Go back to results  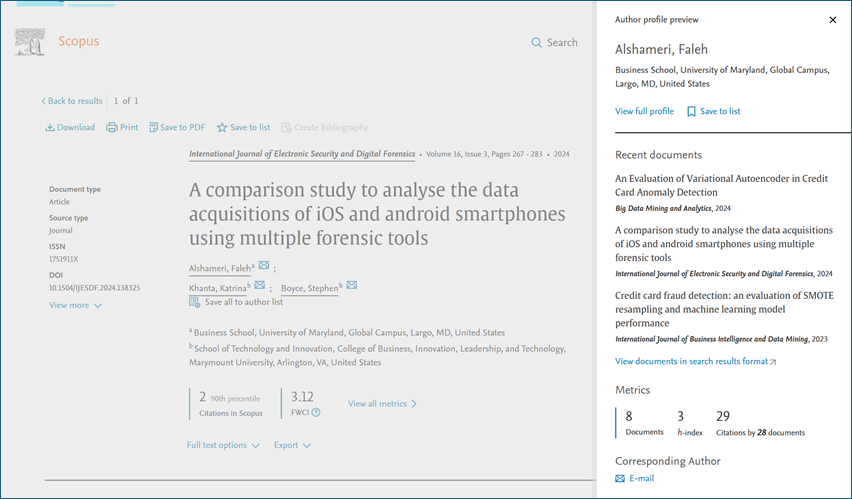(x=72, y=101)
